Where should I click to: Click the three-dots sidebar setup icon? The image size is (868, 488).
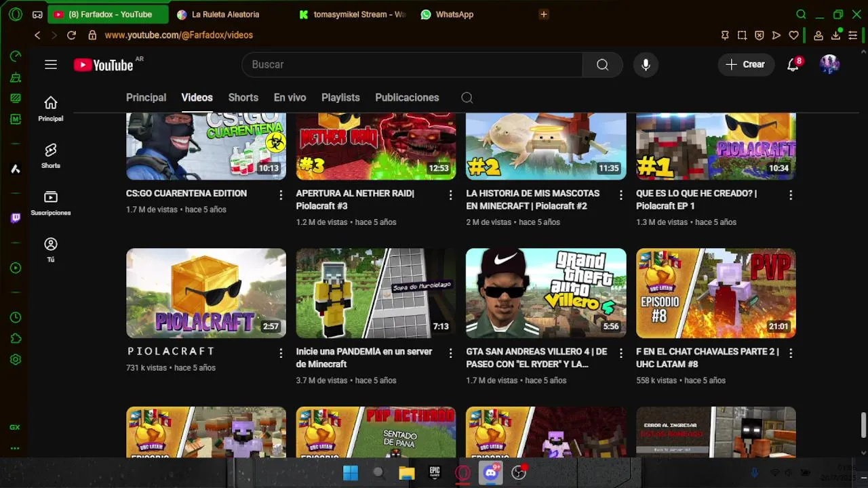[x=15, y=448]
